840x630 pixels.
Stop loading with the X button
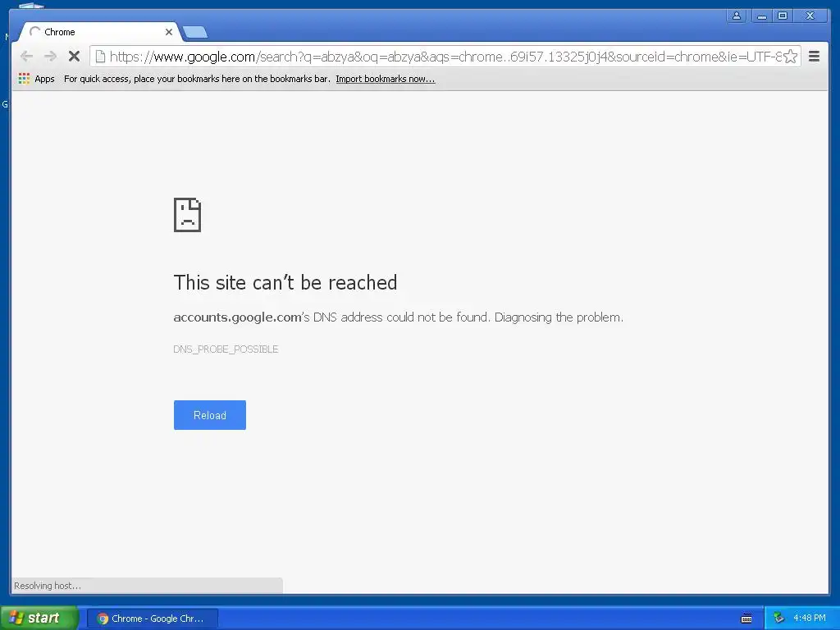[x=74, y=57]
